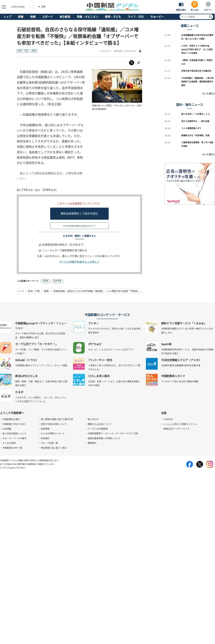This screenshot has width=215, height=644.
Task: Open 【事故】広島高速3号線 news item
Action: coord(197,62)
